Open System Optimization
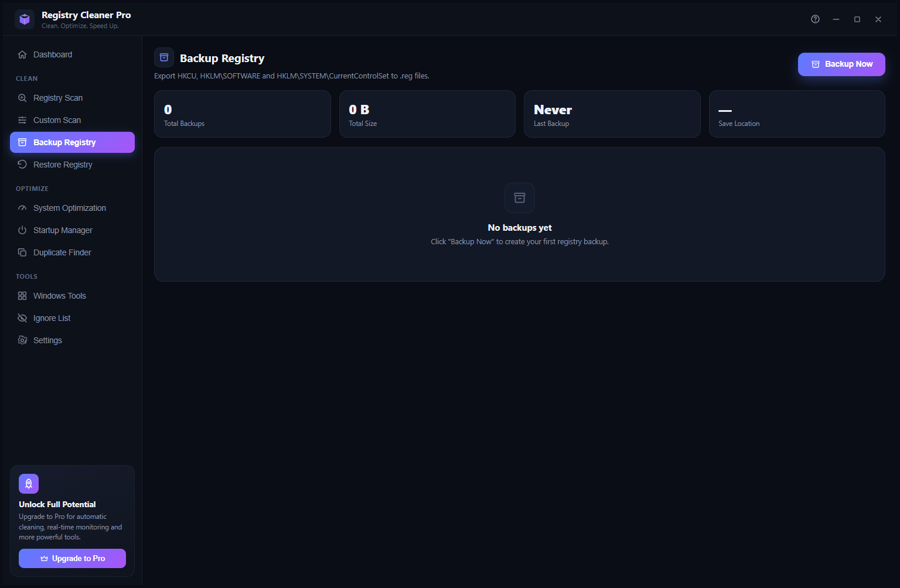This screenshot has height=588, width=900. coord(72,208)
